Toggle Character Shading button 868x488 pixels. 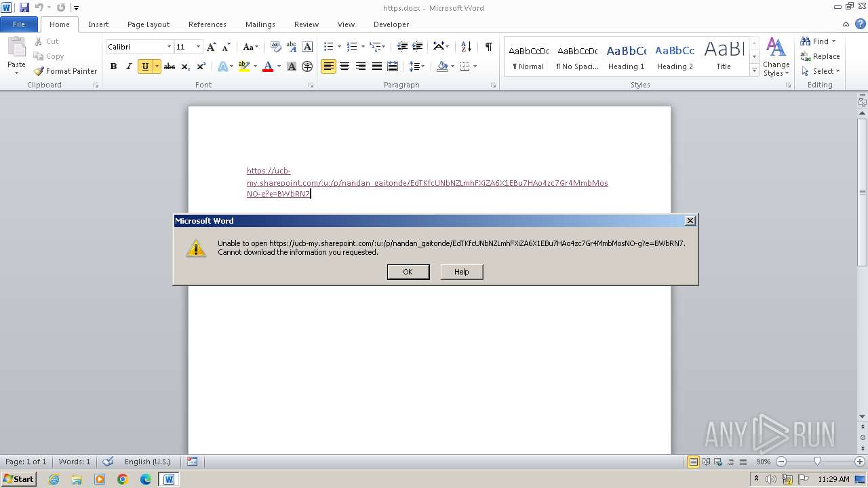292,66
